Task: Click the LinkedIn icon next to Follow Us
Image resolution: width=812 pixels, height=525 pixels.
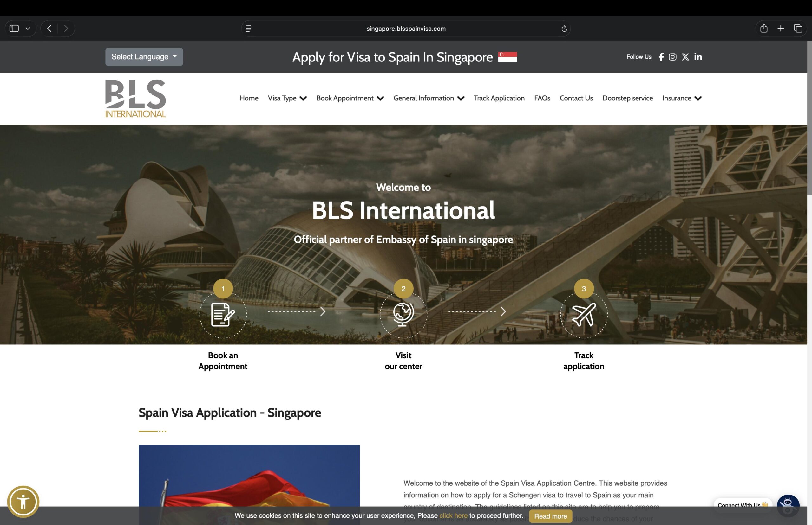Action: [698, 57]
